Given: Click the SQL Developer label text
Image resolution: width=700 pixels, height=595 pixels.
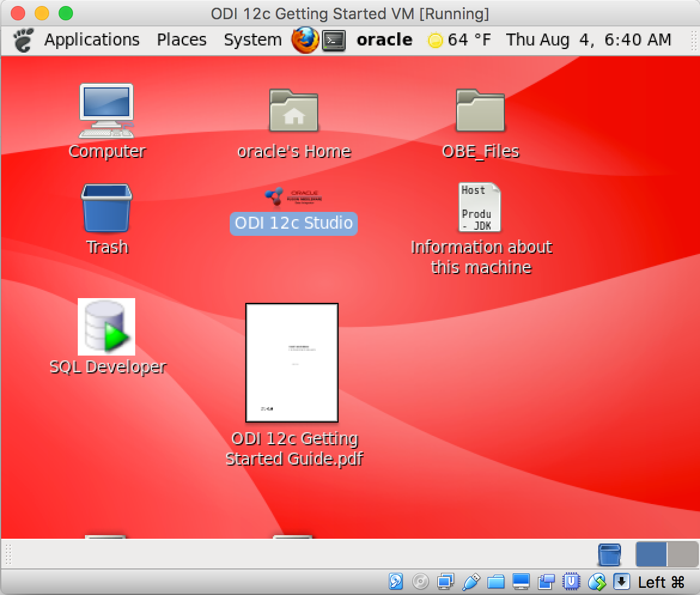Looking at the screenshot, I should 108,367.
